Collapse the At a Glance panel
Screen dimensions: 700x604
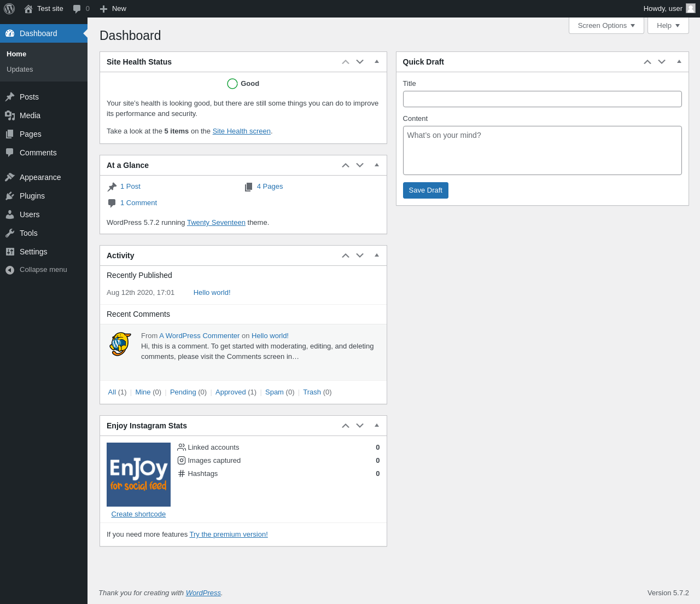(377, 165)
